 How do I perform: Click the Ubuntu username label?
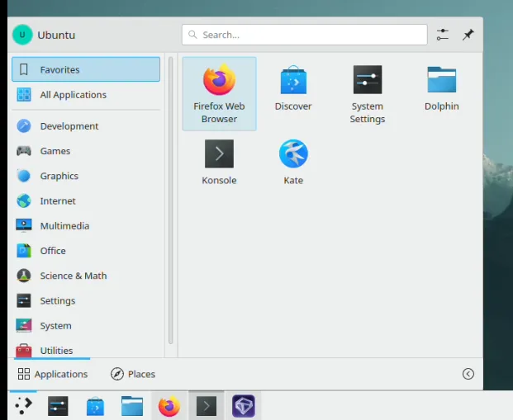click(56, 35)
